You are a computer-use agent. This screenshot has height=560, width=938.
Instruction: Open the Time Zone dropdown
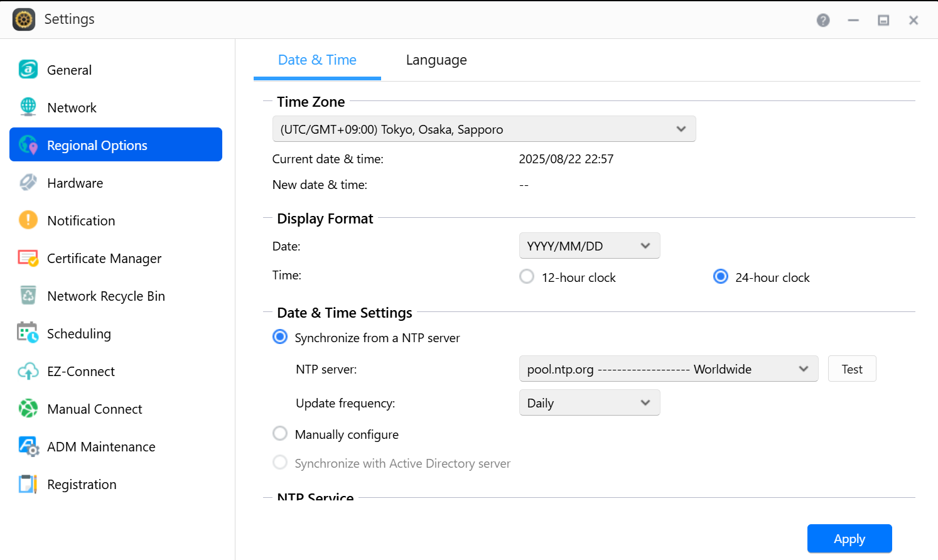click(483, 129)
